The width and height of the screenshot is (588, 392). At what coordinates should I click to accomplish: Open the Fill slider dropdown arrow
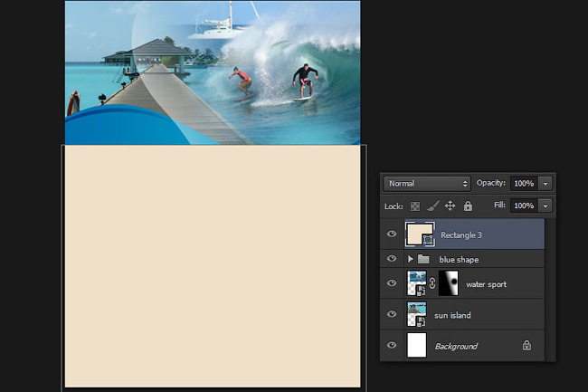pyautogui.click(x=545, y=206)
